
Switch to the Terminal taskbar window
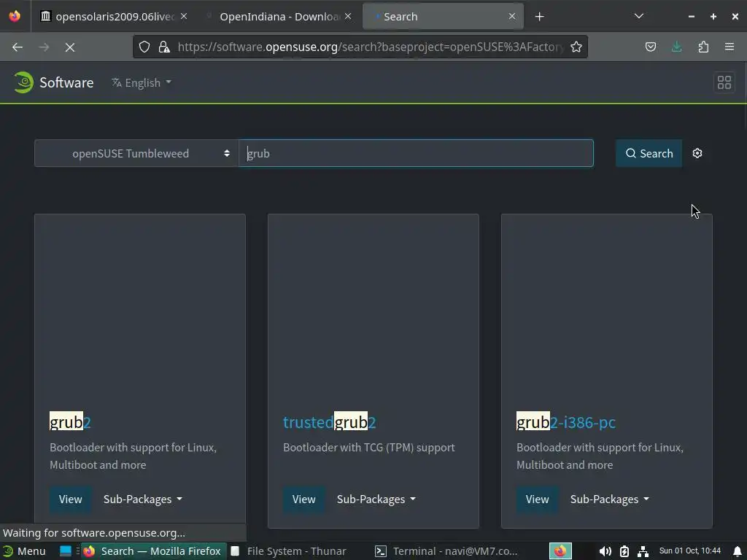446,551
